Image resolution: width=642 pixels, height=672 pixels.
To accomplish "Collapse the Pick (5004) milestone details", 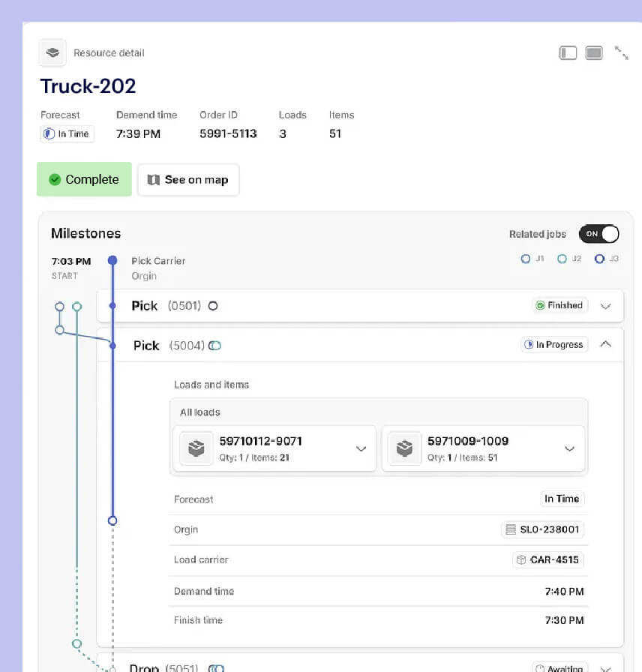I will (606, 345).
